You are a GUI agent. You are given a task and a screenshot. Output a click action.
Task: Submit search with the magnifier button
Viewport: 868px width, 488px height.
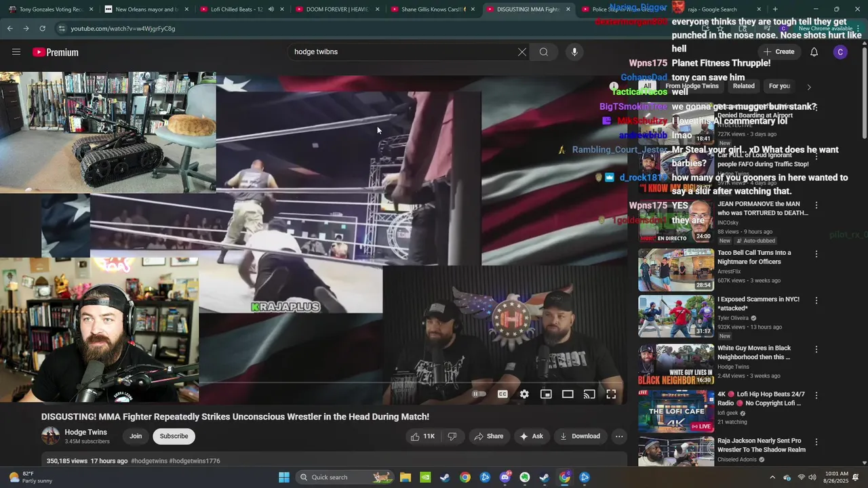544,52
